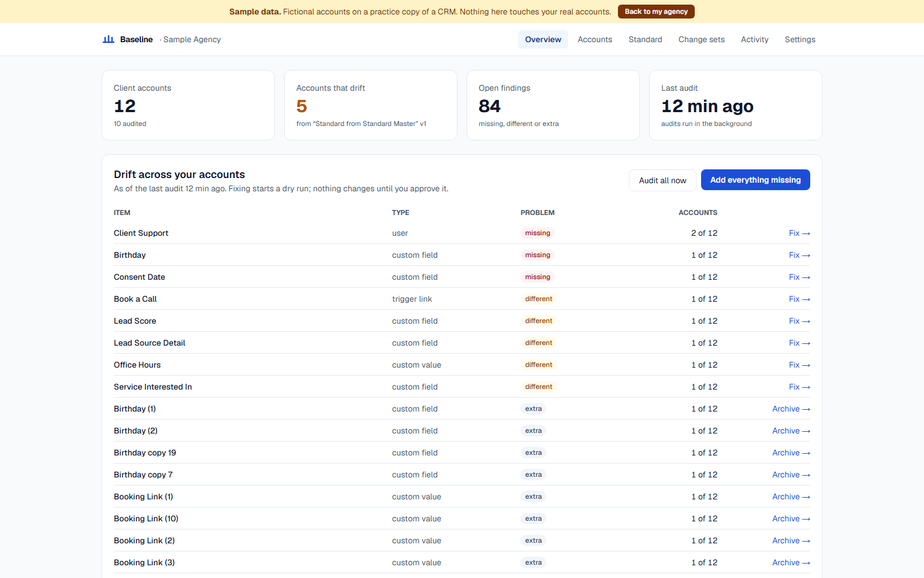Click the Audit all now button
Image resolution: width=924 pixels, height=578 pixels.
tap(662, 180)
